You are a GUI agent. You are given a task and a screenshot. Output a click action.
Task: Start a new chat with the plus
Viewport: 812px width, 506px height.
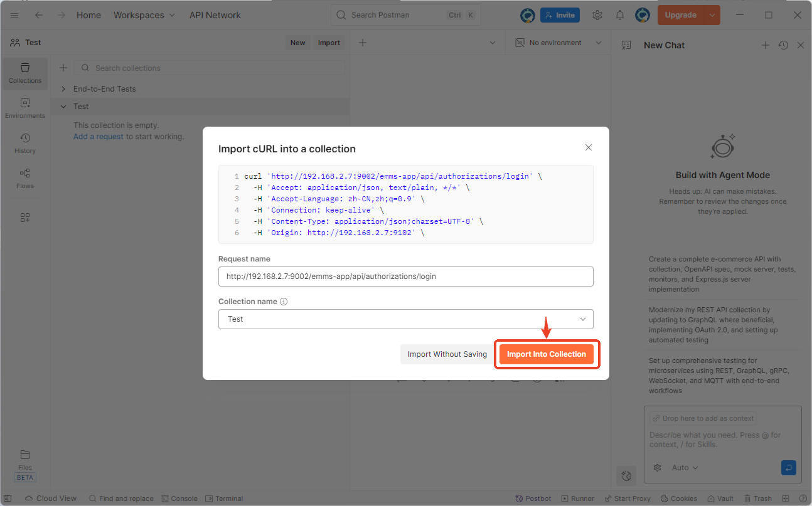765,45
